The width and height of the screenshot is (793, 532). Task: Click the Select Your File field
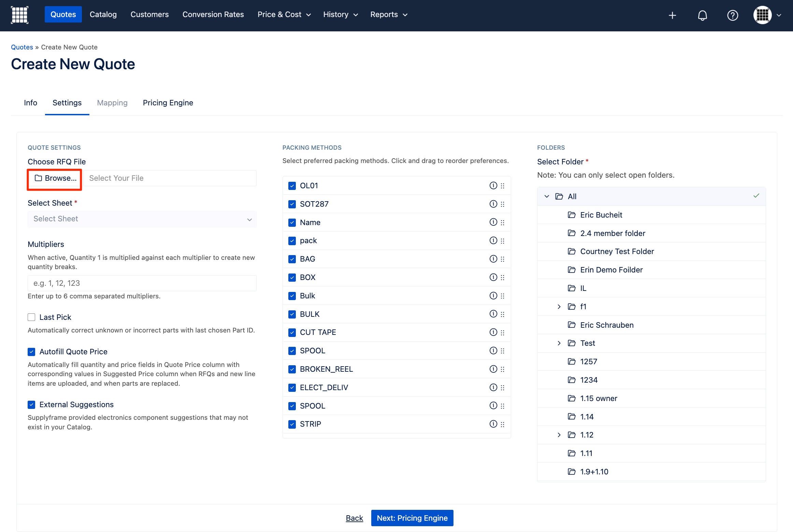point(170,178)
